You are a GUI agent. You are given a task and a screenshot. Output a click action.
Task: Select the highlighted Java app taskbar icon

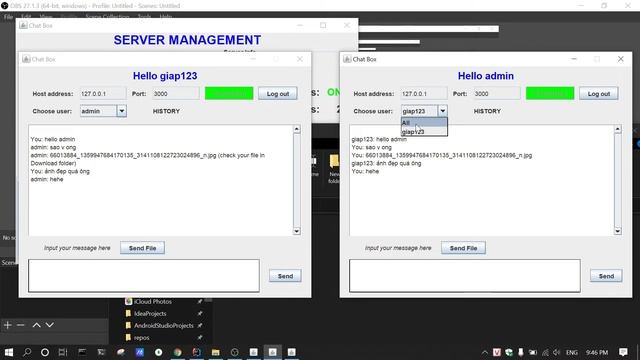(272, 352)
